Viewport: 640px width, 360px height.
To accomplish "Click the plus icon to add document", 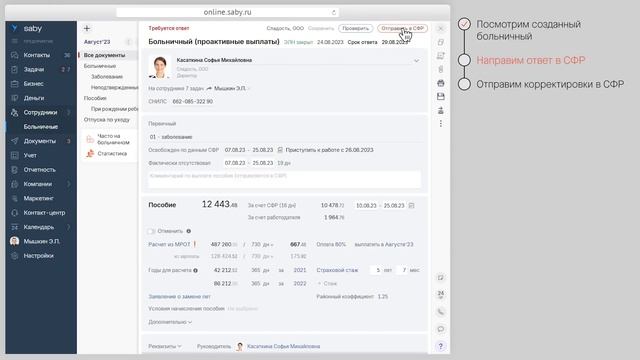I will coord(87,29).
